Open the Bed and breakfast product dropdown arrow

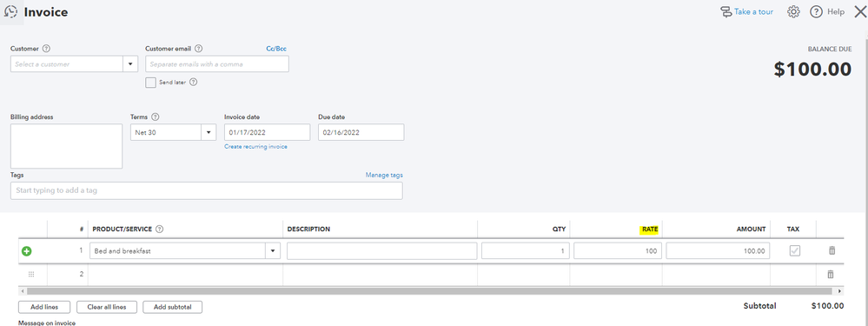pyautogui.click(x=272, y=250)
